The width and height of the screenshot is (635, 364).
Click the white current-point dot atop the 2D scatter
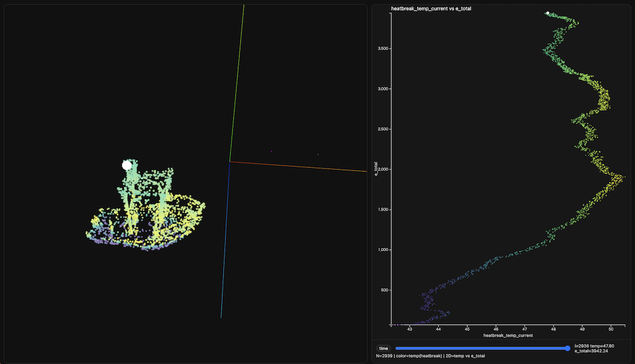point(547,13)
